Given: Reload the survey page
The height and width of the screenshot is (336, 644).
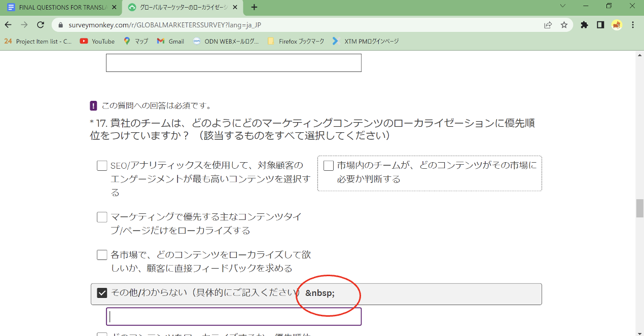Looking at the screenshot, I should click(41, 25).
